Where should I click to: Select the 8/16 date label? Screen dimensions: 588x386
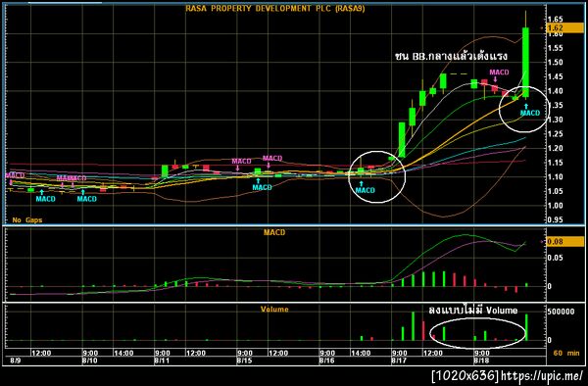tap(326, 362)
